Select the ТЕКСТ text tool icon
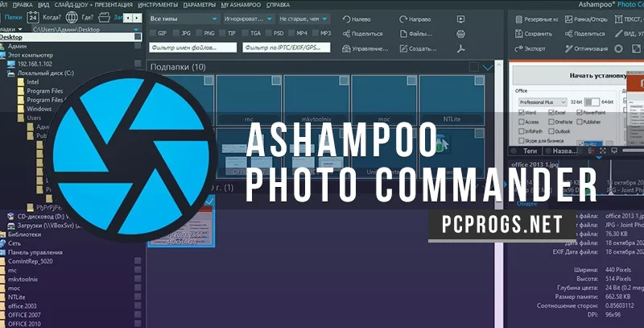This screenshot has width=644, height=328. pyautogui.click(x=618, y=19)
